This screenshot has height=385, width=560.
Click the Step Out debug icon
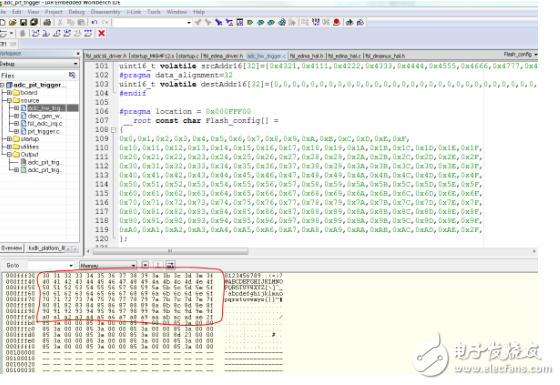click(56, 34)
